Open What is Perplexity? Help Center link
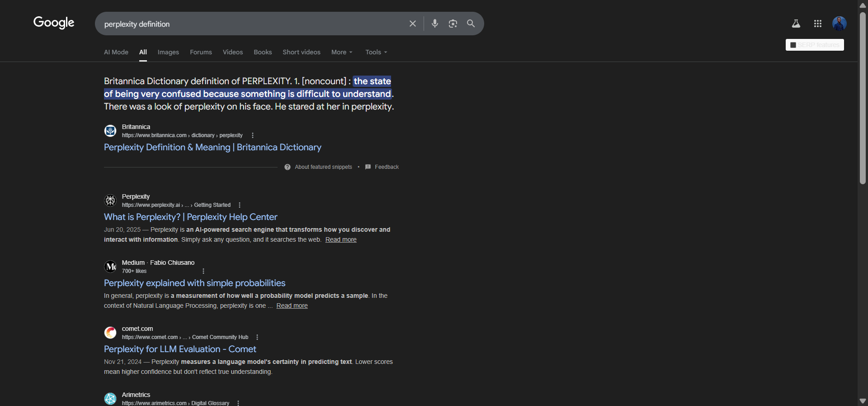 coord(190,217)
